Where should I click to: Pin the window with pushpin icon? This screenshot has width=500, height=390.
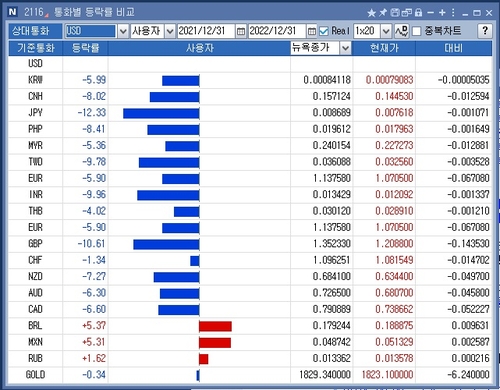[x=383, y=13]
